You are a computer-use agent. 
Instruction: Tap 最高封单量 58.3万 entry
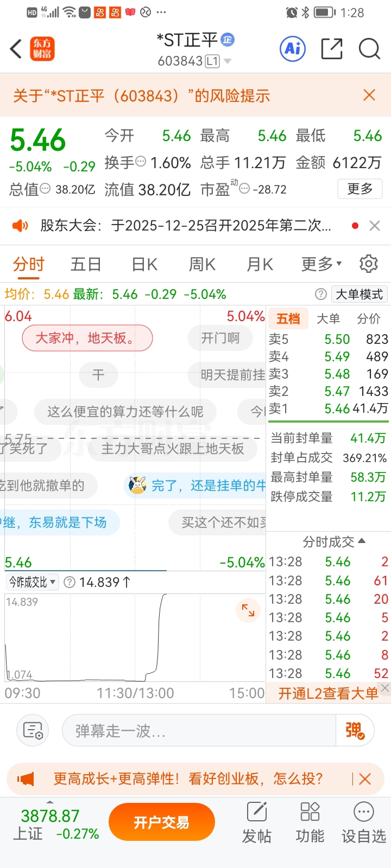328,477
